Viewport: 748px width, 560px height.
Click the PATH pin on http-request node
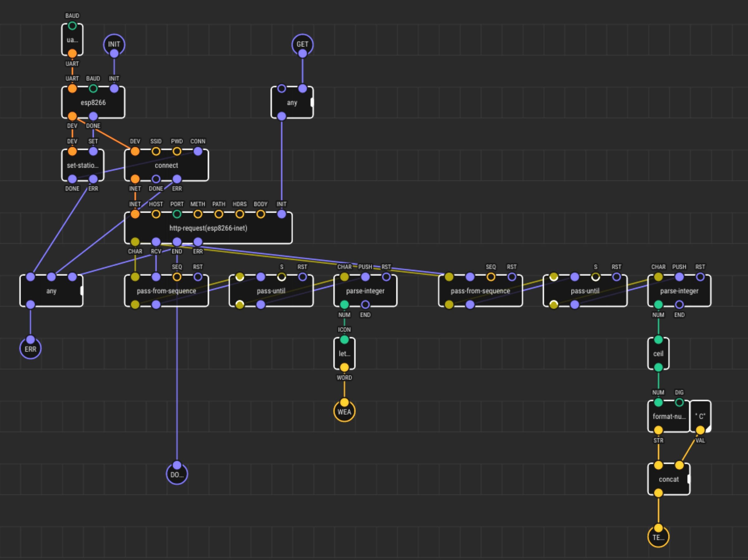pos(219,214)
